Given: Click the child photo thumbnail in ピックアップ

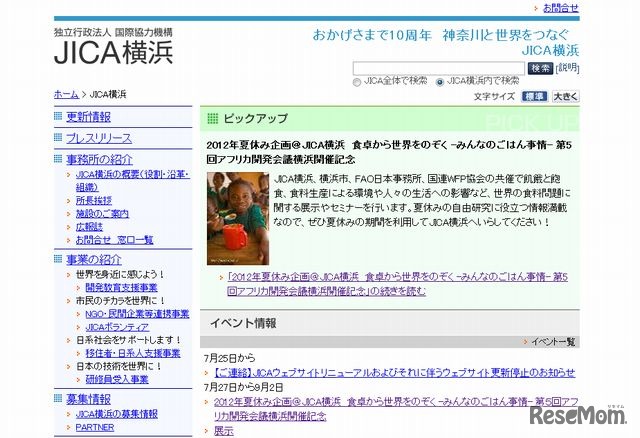Looking at the screenshot, I should (x=238, y=218).
